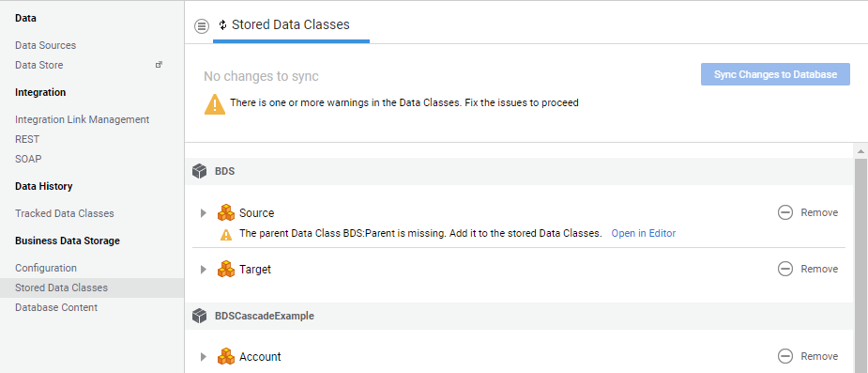The image size is (868, 373).
Task: Click the BDSCascadeExample package icon
Action: coord(199,316)
